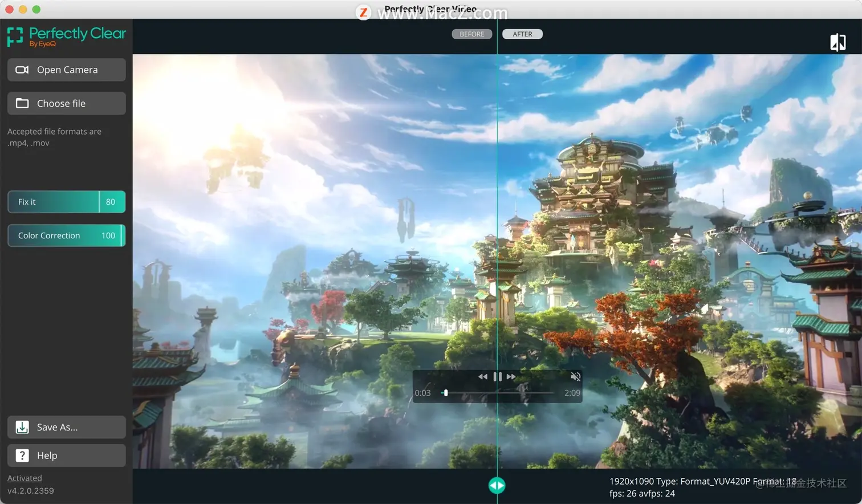The height and width of the screenshot is (504, 862).
Task: Click the Open Camera button
Action: [x=66, y=70]
